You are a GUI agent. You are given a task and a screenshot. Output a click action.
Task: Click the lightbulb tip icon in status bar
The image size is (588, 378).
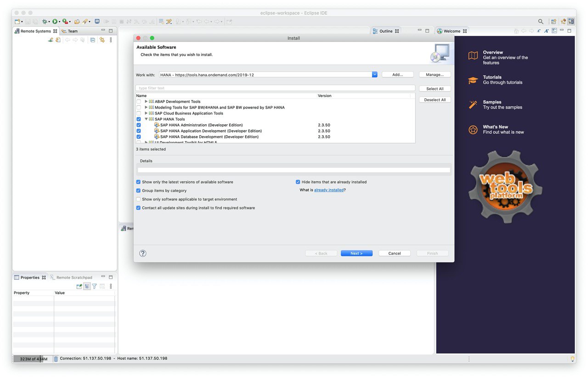click(x=572, y=359)
